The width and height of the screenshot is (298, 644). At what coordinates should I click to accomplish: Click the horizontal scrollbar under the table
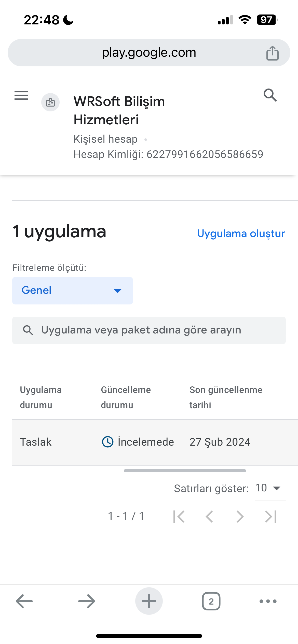pos(185,471)
